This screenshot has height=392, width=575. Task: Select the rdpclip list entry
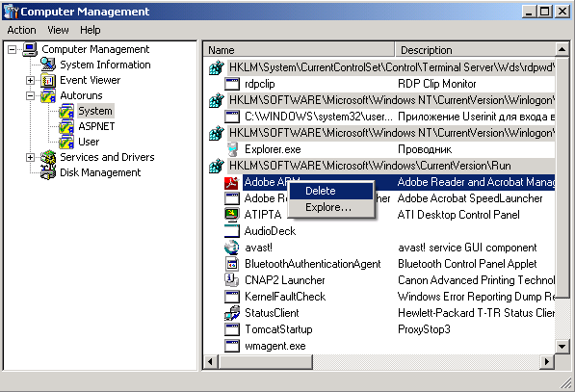[260, 84]
